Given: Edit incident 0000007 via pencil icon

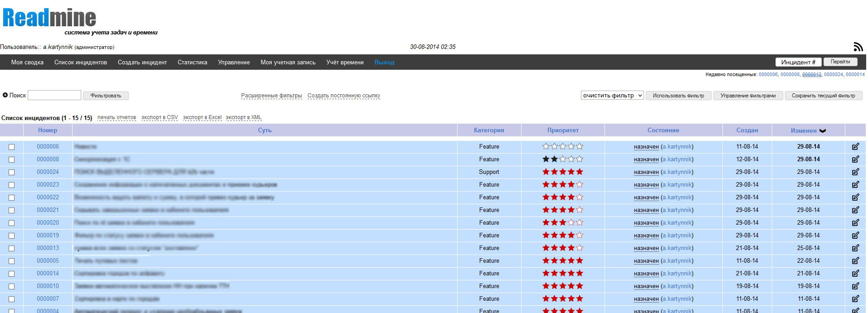Looking at the screenshot, I should (x=855, y=299).
